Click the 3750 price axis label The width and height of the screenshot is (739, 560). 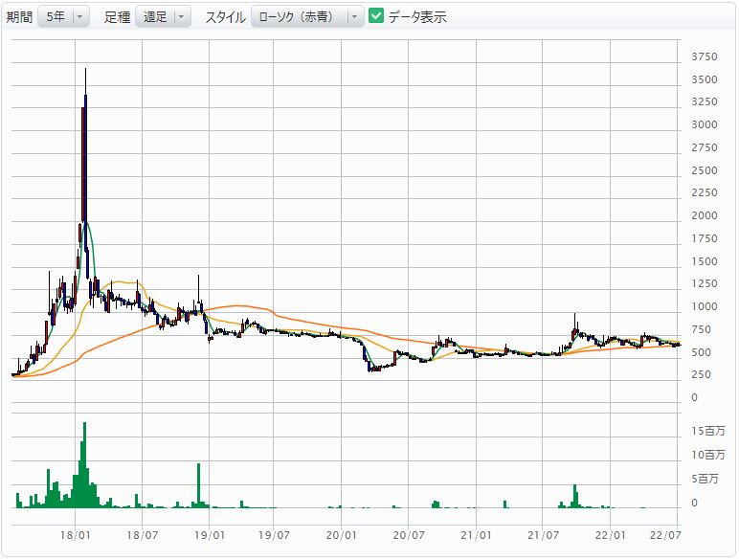click(705, 57)
